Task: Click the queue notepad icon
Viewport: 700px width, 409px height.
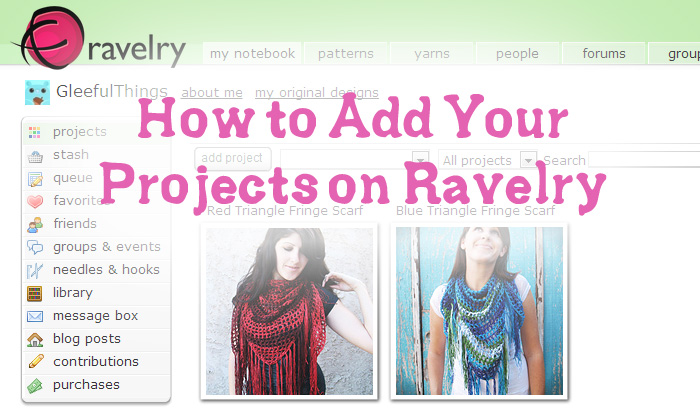Action: point(35,179)
